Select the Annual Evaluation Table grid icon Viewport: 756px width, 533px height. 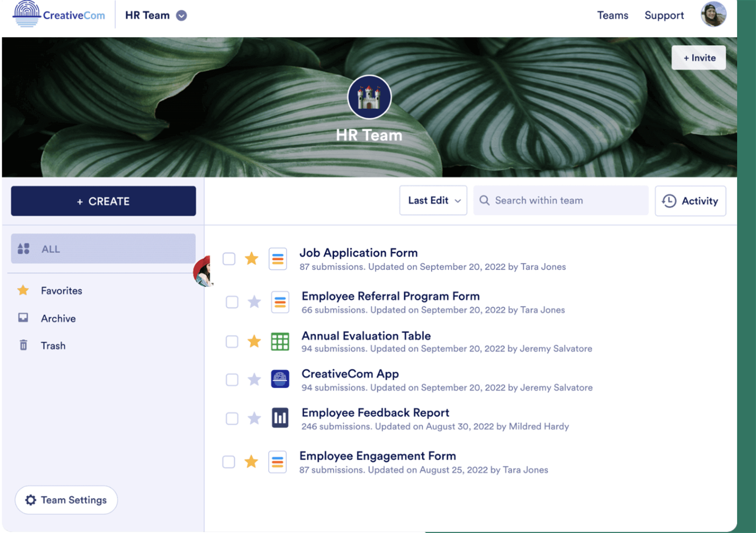pyautogui.click(x=280, y=341)
